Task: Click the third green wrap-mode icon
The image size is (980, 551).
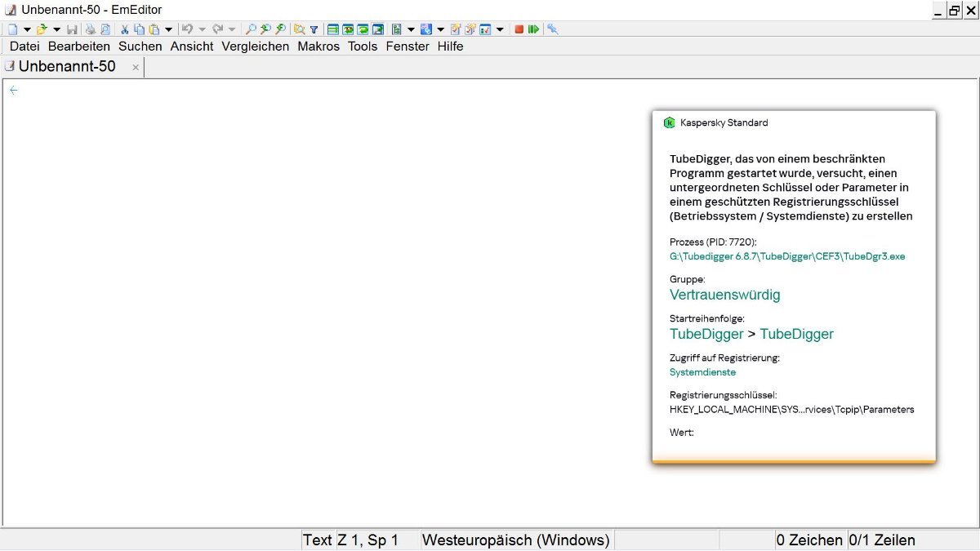Action: tap(363, 29)
